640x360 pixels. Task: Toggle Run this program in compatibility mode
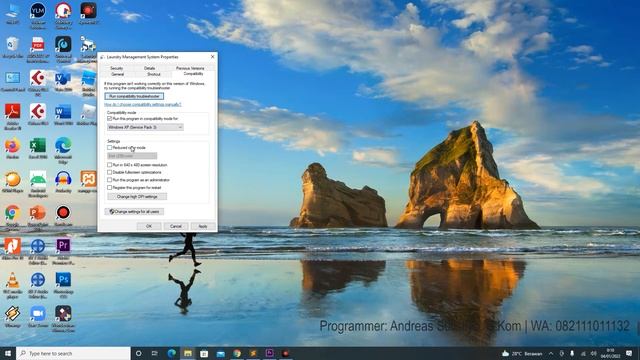[x=109, y=118]
